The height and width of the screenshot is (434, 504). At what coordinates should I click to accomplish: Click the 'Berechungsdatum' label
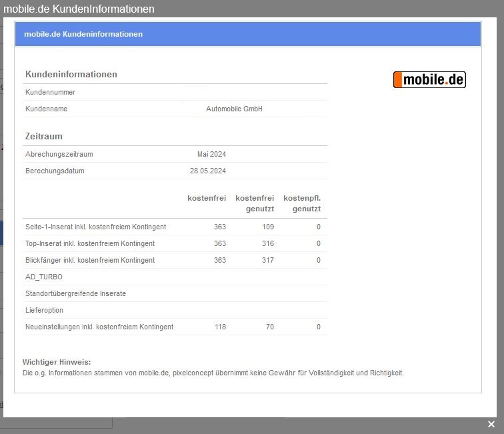(x=55, y=171)
